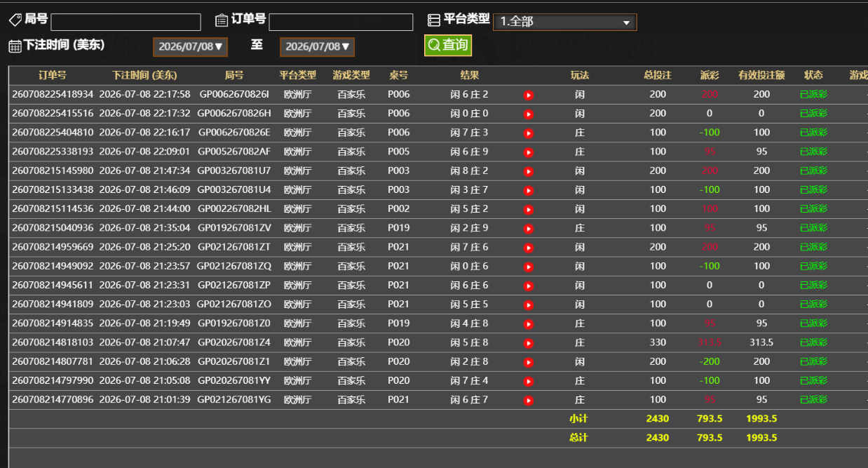Play video replay for order 260708214770896
This screenshot has width=868, height=468.
pyautogui.click(x=529, y=400)
